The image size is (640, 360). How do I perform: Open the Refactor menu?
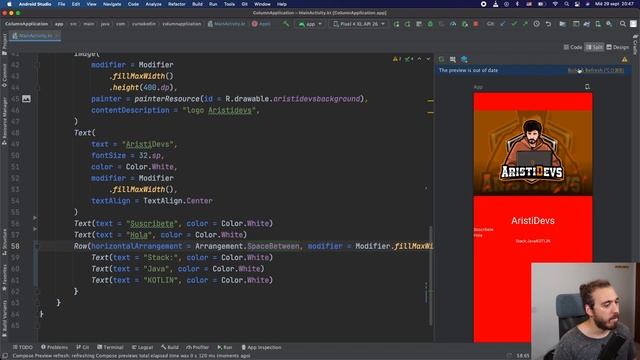click(177, 4)
